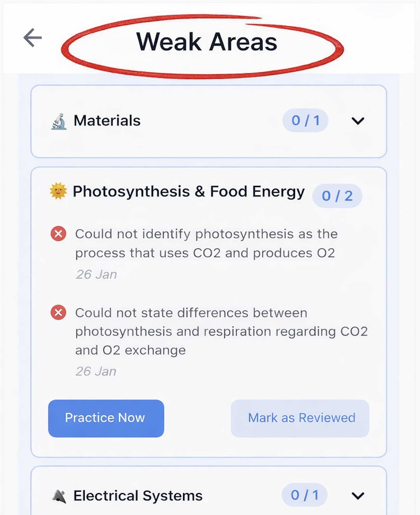The height and width of the screenshot is (515, 420).
Task: Open the Materials topic label
Action: [107, 121]
